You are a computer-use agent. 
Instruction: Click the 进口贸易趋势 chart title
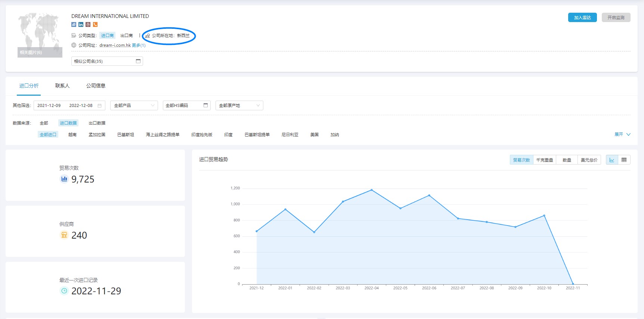[214, 159]
